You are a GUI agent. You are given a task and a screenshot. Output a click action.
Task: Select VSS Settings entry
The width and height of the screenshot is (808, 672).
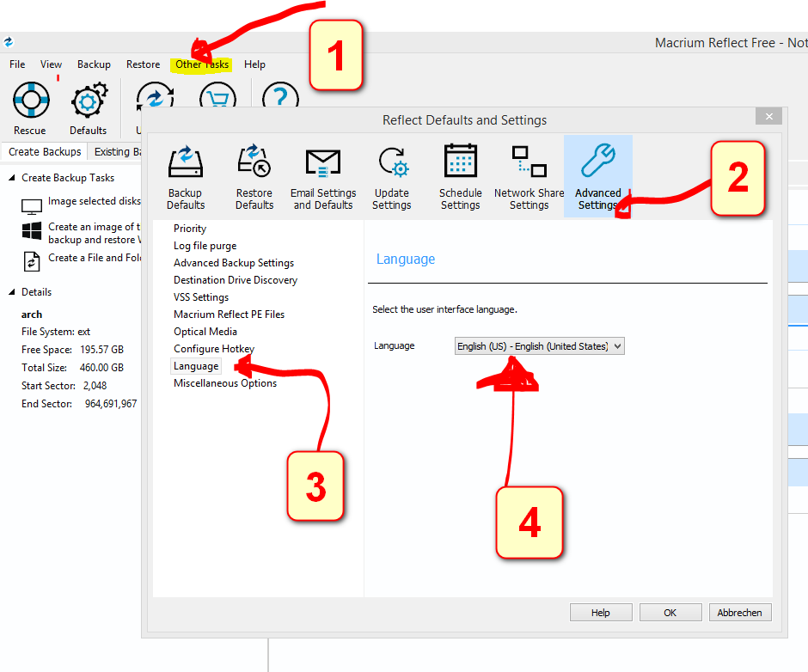[x=201, y=297]
